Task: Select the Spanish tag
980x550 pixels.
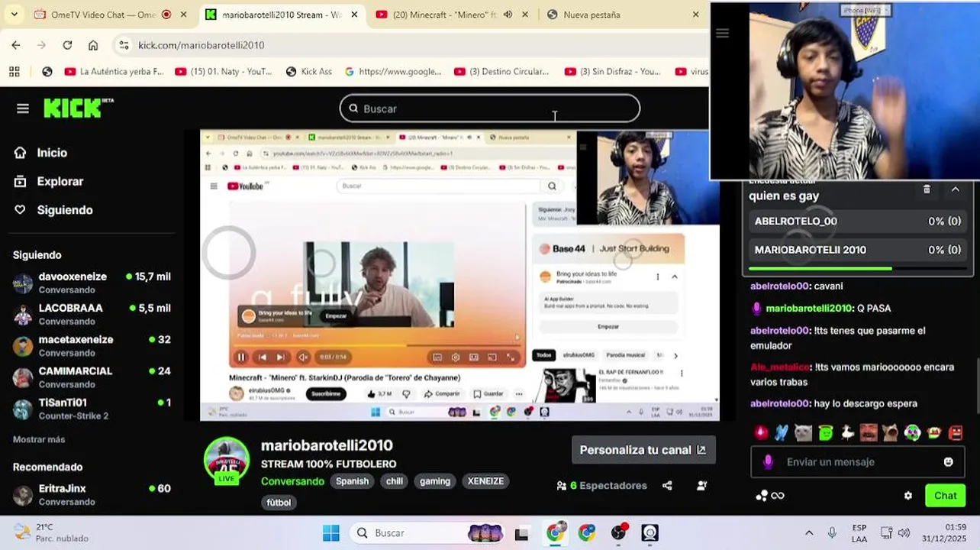Action: click(x=353, y=481)
